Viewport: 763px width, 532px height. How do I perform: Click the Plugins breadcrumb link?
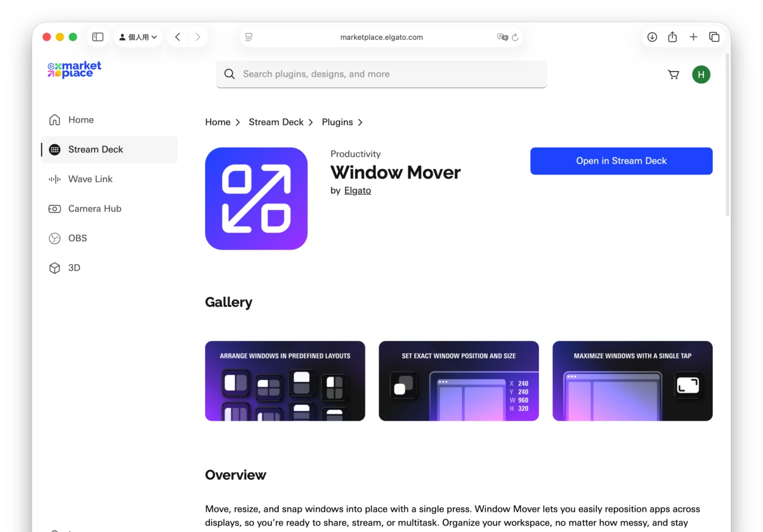point(337,122)
